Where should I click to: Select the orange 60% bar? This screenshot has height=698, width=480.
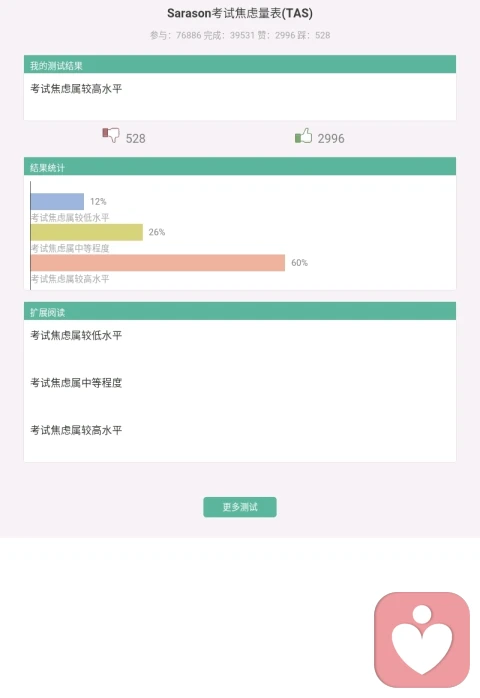coord(158,263)
